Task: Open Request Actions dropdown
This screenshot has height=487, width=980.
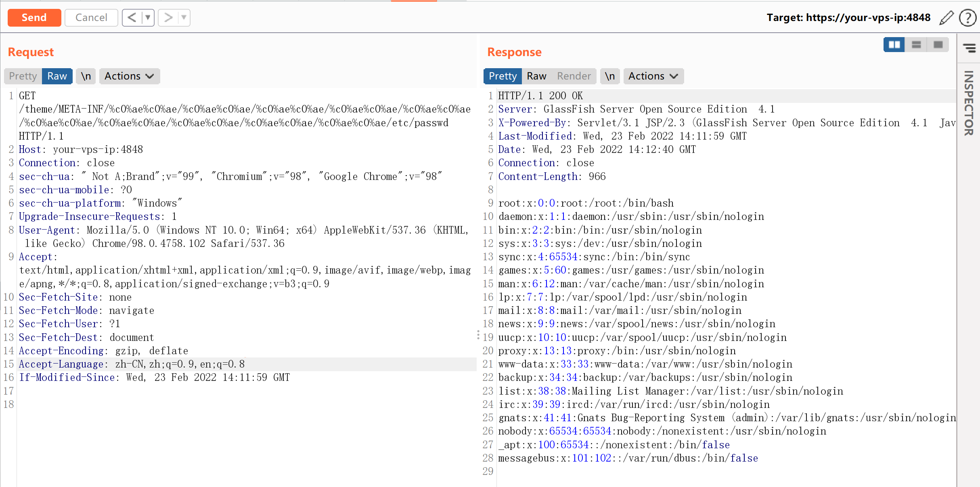Action: (x=129, y=76)
